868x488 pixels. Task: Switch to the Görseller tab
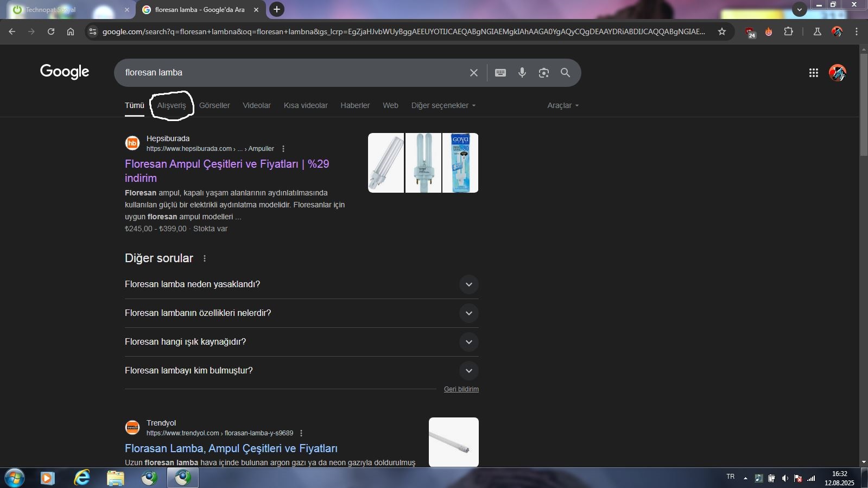[x=214, y=105]
